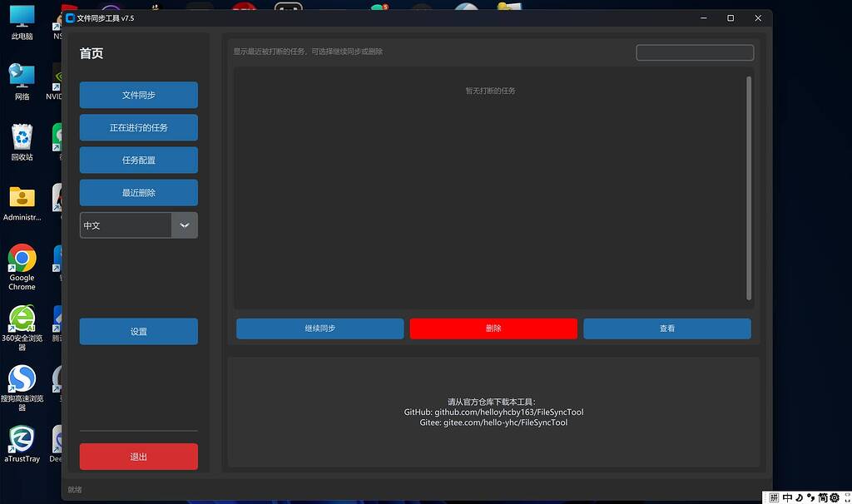Screen dimensions: 852x504
Task: Select the 网络 desktop icon
Action: pos(22,82)
